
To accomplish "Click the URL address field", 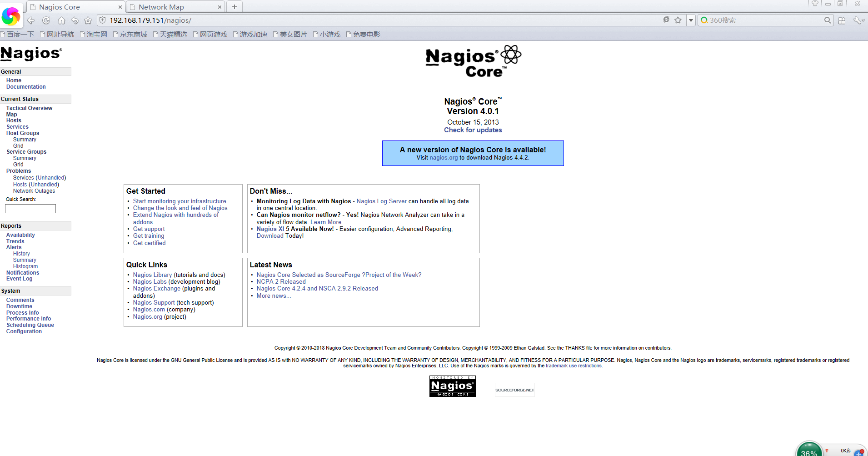I will [382, 20].
